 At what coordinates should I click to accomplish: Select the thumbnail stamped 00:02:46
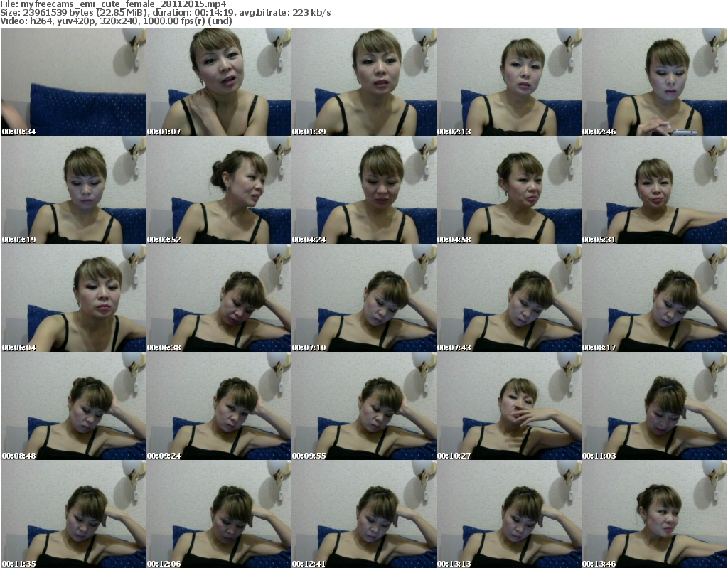pos(654,82)
